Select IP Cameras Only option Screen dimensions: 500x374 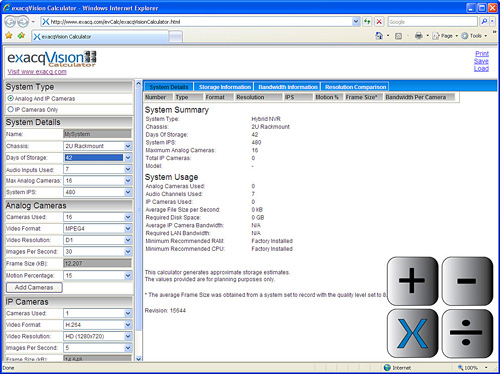pyautogui.click(x=11, y=109)
